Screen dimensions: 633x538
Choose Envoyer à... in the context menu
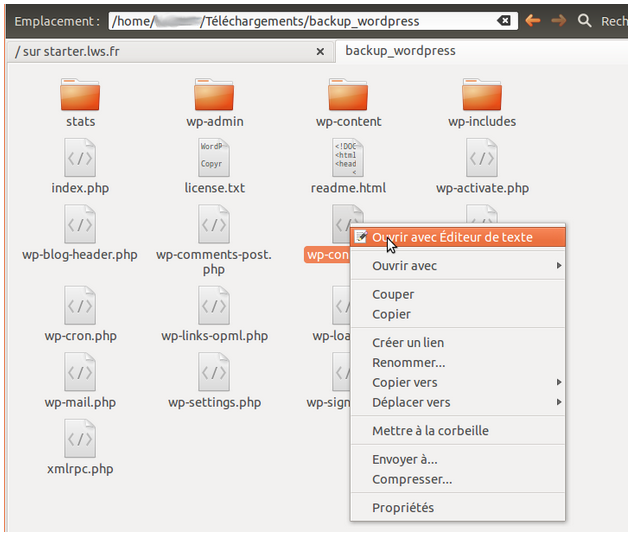[x=458, y=459]
